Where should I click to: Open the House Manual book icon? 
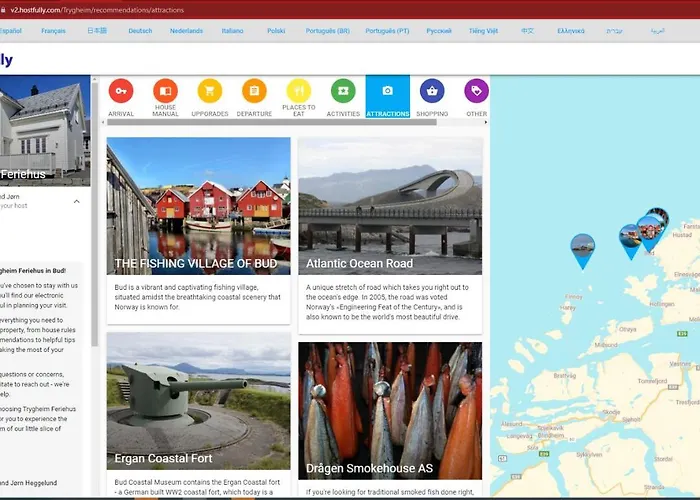[x=165, y=91]
